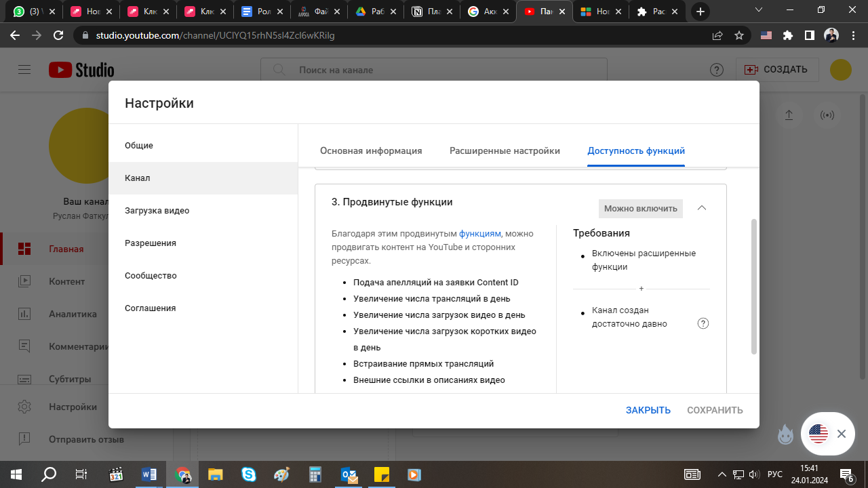The height and width of the screenshot is (488, 868).
Task: Open the YouTube Studio hamburger menu
Action: (25, 70)
